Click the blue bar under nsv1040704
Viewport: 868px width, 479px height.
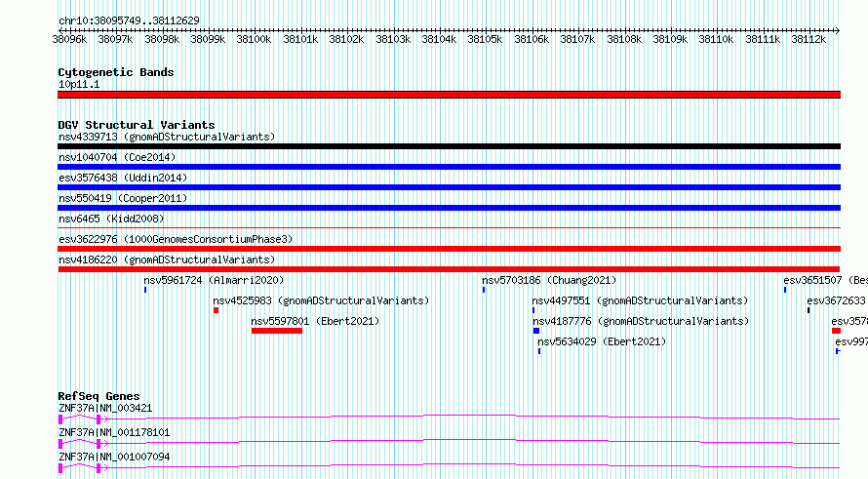[449, 167]
